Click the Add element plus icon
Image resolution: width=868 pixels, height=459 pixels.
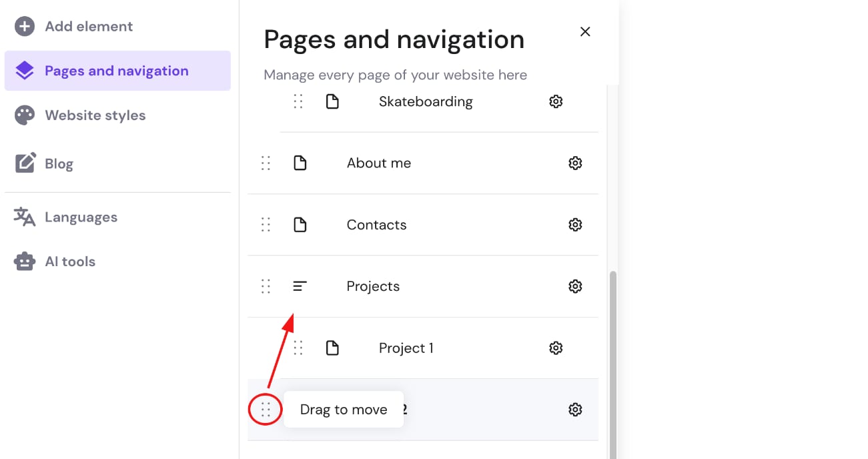point(25,27)
